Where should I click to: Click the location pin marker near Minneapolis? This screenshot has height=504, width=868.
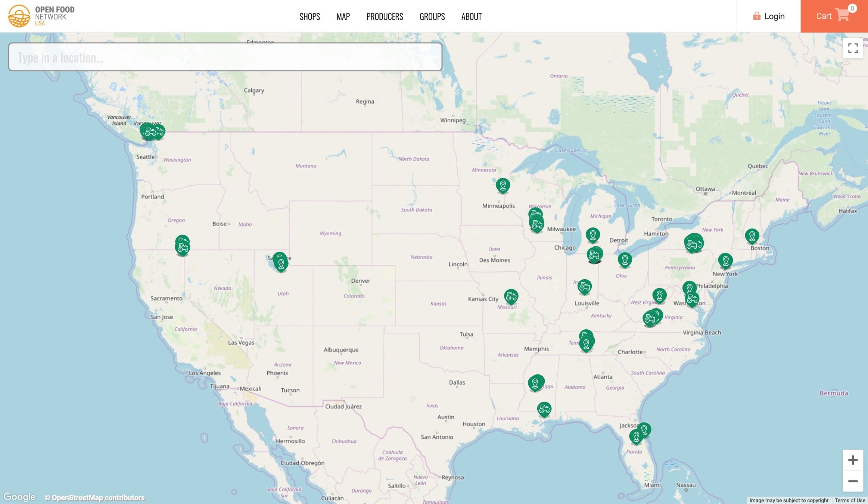[x=503, y=185]
